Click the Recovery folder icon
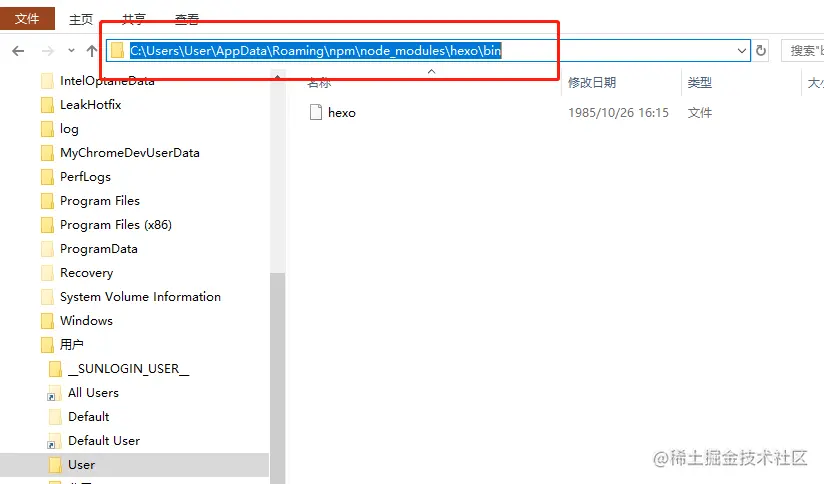Image resolution: width=824 pixels, height=484 pixels. tap(47, 273)
